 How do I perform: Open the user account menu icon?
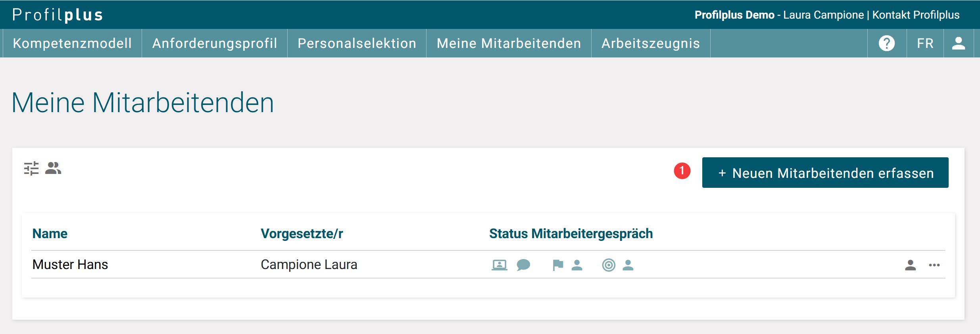(x=958, y=43)
